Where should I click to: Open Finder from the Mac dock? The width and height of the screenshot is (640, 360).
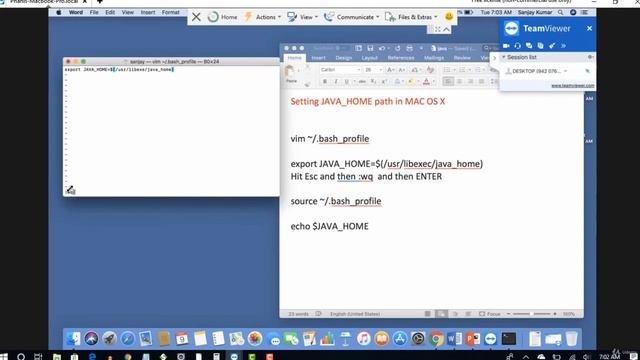click(73, 338)
